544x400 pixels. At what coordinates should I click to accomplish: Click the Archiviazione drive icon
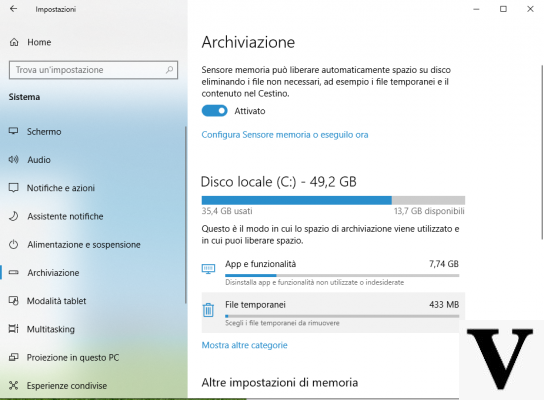14,273
